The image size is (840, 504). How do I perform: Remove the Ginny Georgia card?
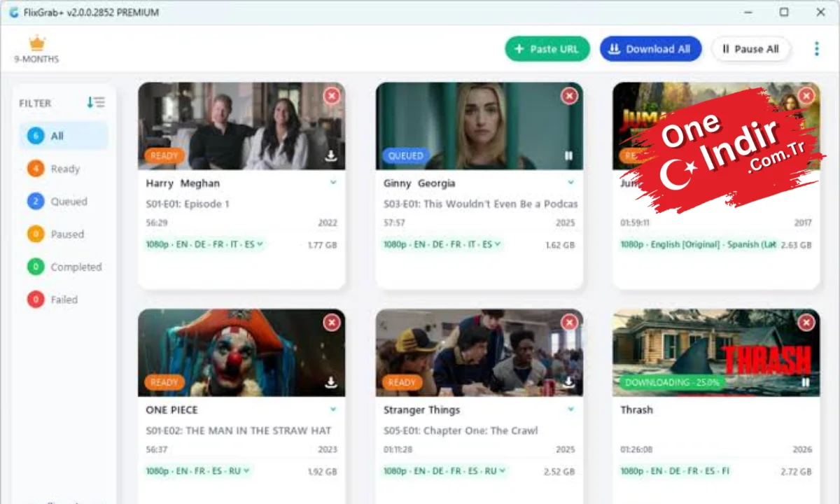[570, 96]
